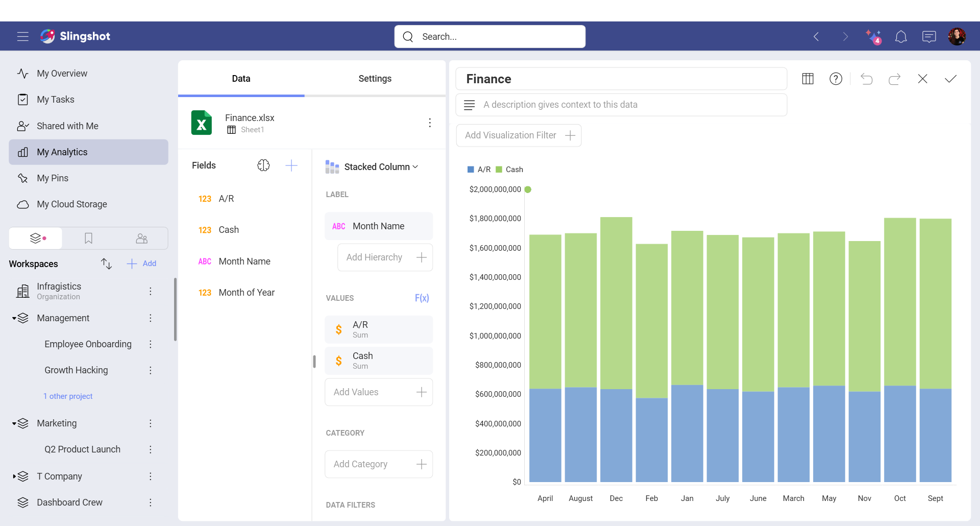Open the Month Name label item
Viewport: 980px width, 526px height.
(379, 226)
